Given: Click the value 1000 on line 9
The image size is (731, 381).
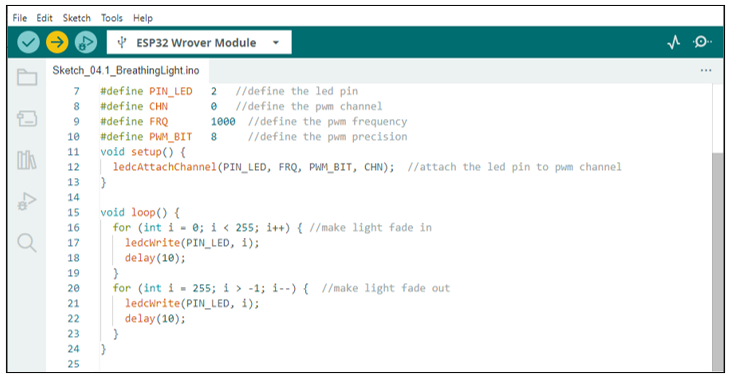Looking at the screenshot, I should 223,122.
